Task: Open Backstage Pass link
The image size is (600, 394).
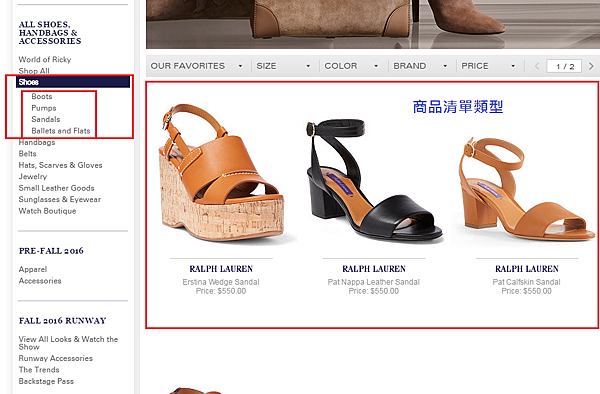Action: pos(46,381)
